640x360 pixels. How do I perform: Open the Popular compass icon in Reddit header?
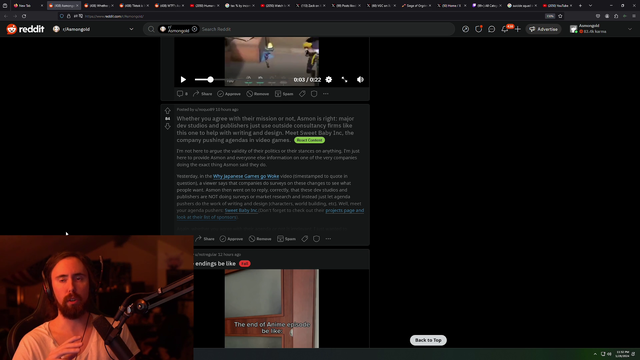coord(465,29)
